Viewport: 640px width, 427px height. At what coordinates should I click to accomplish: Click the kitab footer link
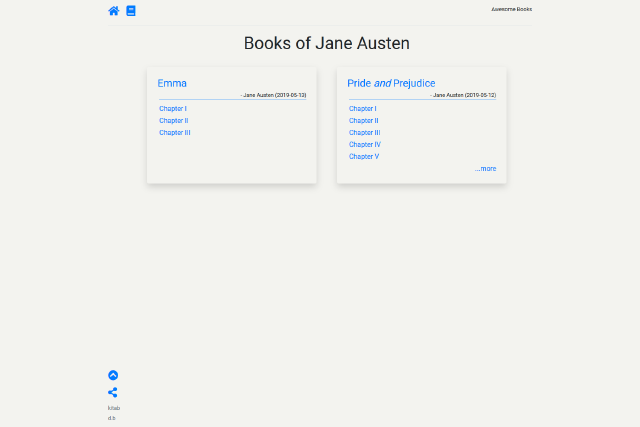[x=114, y=408]
